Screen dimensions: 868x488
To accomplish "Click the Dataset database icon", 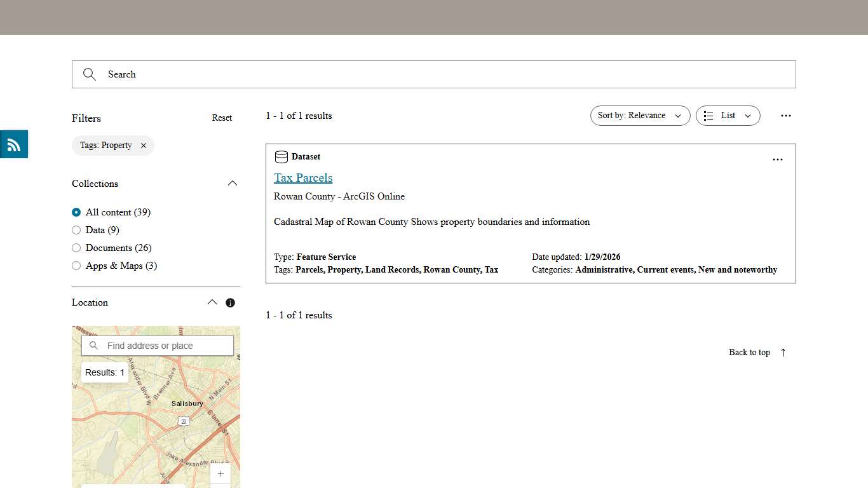I will coord(281,156).
